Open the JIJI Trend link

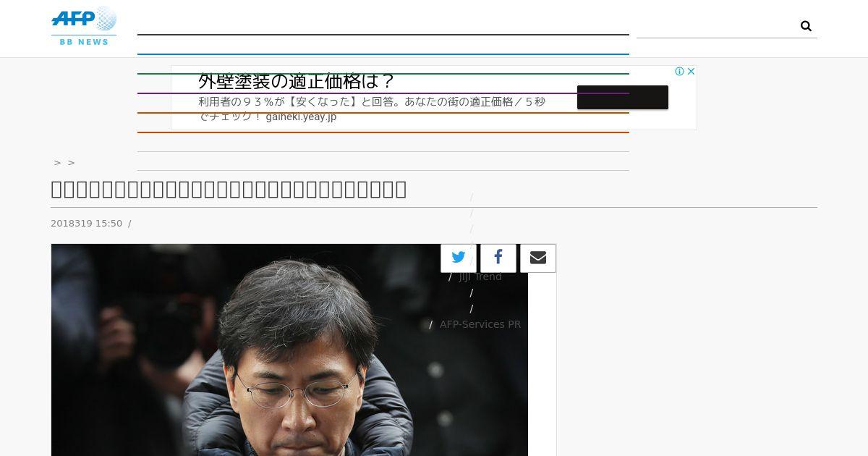[480, 276]
